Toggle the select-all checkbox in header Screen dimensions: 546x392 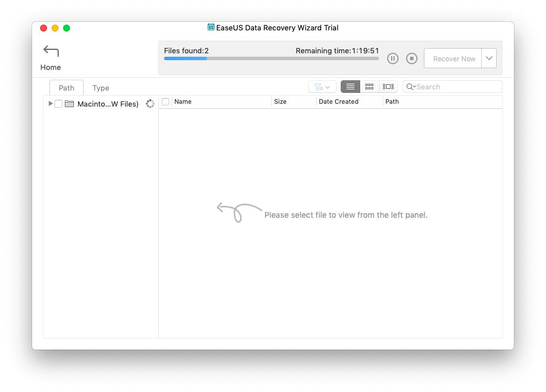pos(166,101)
